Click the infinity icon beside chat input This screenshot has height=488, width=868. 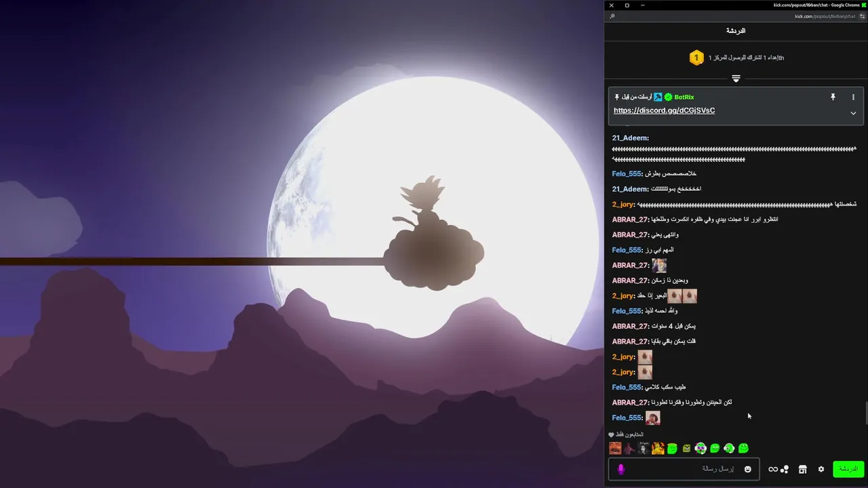coord(773,469)
